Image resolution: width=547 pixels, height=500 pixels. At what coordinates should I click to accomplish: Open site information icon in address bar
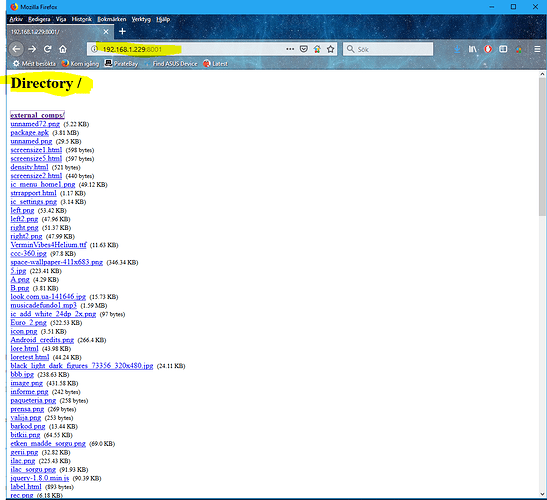pyautogui.click(x=94, y=49)
